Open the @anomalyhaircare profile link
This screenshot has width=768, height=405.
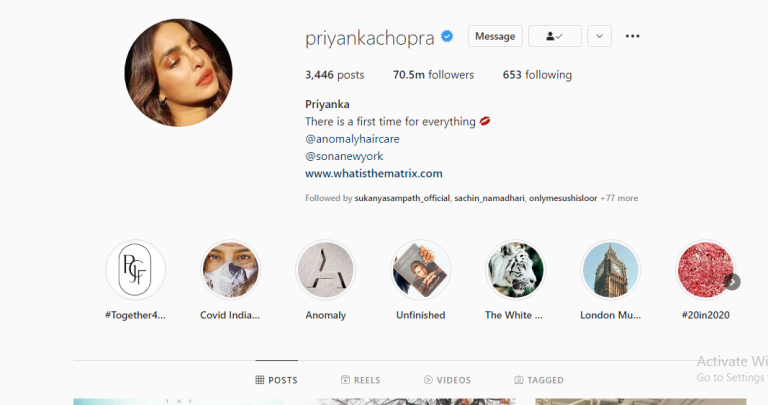tap(352, 139)
